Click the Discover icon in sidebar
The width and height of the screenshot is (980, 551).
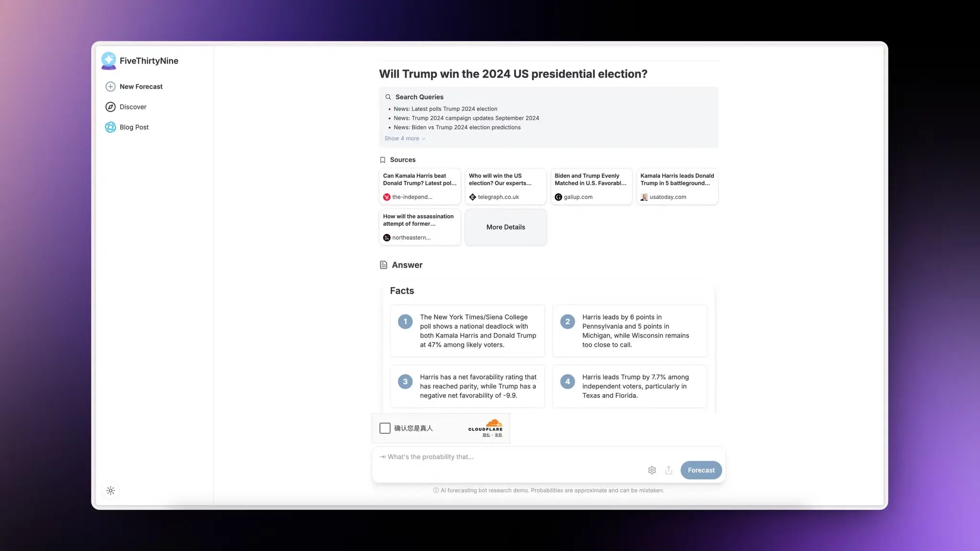(110, 106)
